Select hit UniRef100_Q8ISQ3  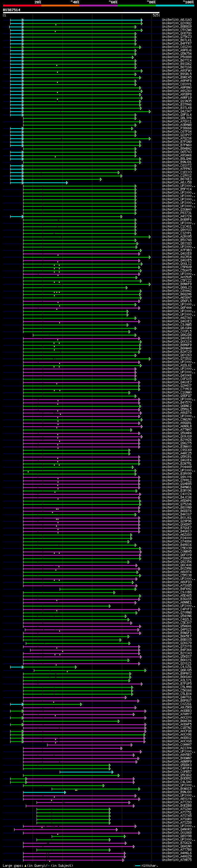[x=177, y=243]
